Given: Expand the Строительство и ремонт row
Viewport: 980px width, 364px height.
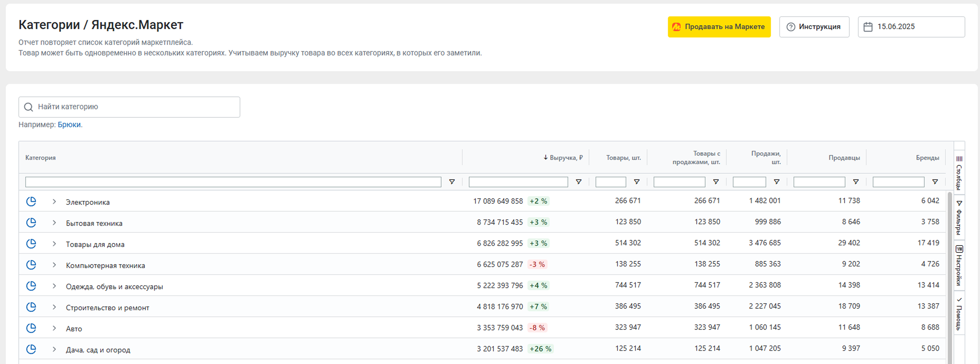Looking at the screenshot, I should coord(54,307).
